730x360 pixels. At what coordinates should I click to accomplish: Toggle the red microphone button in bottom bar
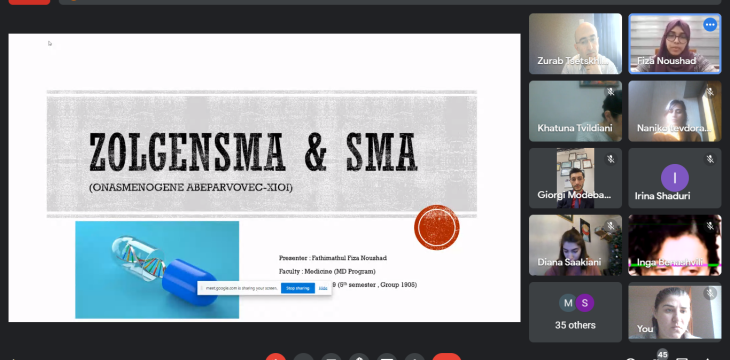point(276,357)
